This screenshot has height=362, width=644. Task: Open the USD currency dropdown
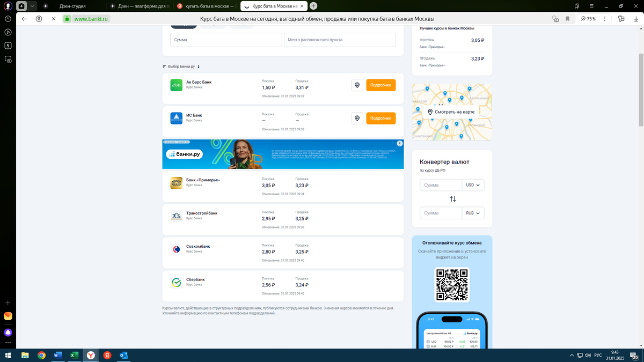click(x=473, y=185)
